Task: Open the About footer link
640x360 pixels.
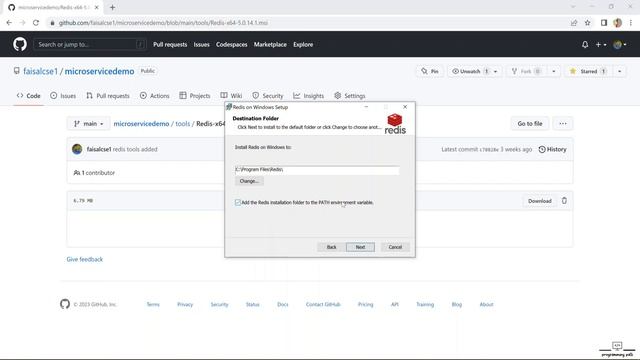Action: [486, 304]
